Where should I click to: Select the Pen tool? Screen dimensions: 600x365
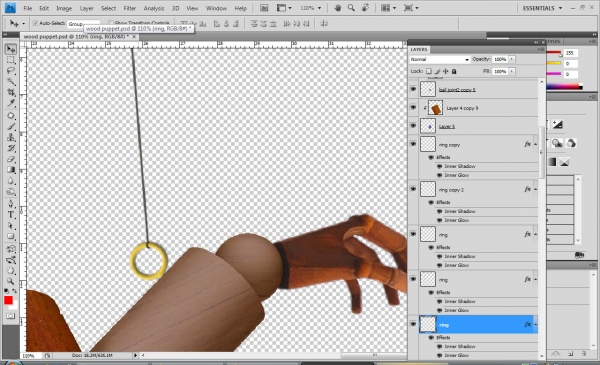[11, 204]
